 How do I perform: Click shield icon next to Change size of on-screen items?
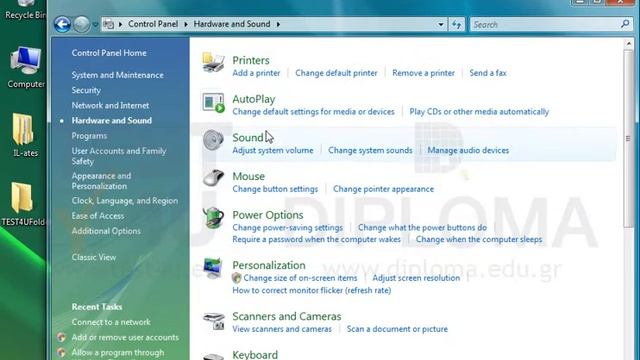point(236,278)
